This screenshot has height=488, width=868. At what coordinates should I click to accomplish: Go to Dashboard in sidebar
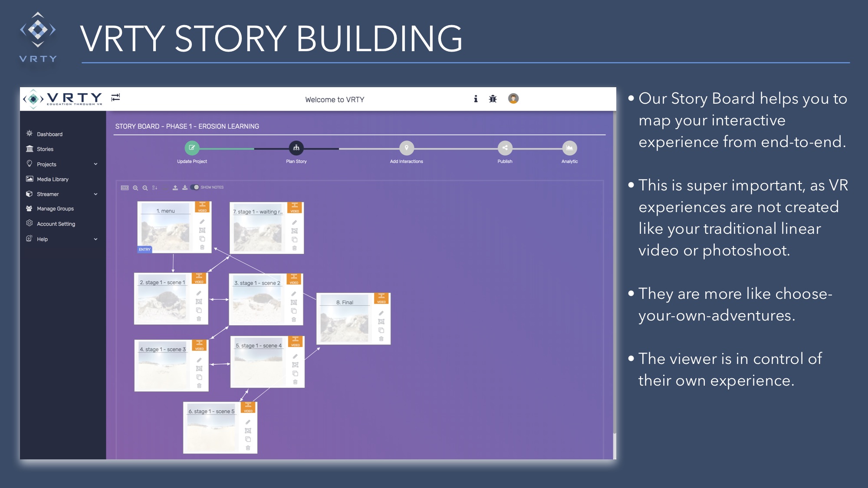pos(49,134)
